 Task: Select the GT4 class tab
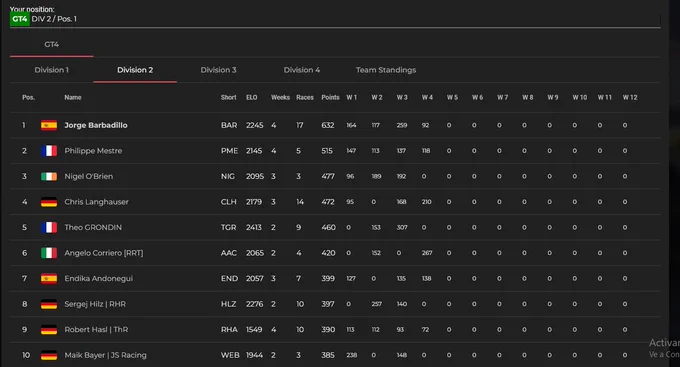[x=52, y=44]
